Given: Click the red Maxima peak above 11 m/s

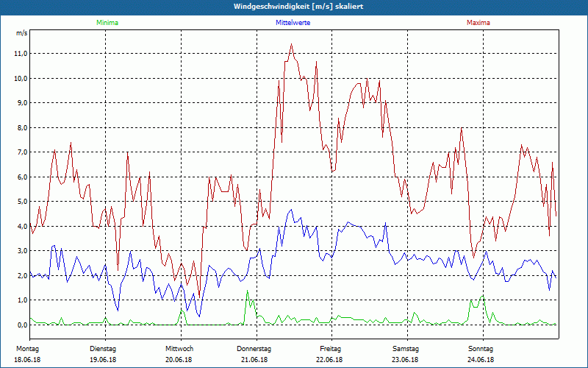Looking at the screenshot, I should (x=291, y=44).
